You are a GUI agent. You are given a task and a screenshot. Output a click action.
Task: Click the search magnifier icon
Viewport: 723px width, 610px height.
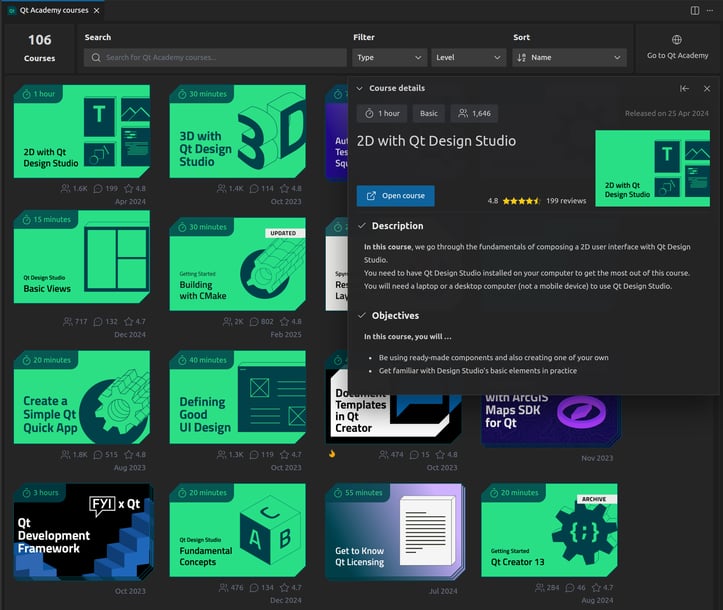click(x=96, y=58)
